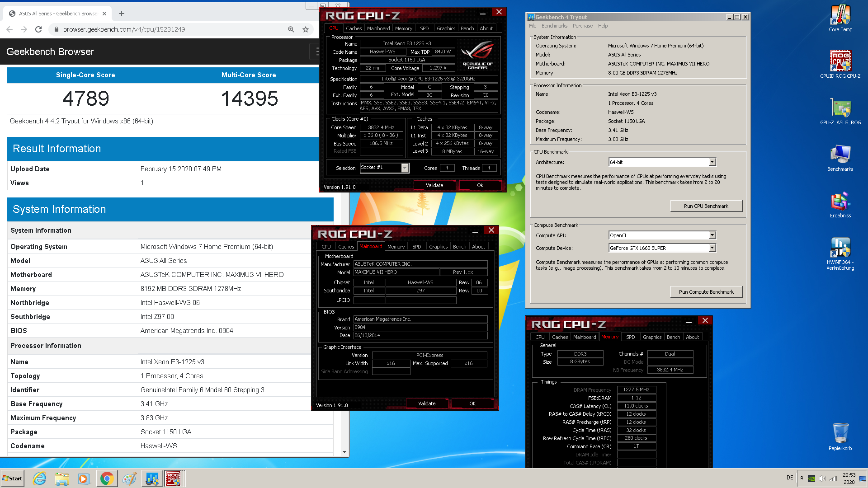Select Graphics tab in top CPU-Z window
Viewport: 868px width, 488px height.
pos(446,28)
